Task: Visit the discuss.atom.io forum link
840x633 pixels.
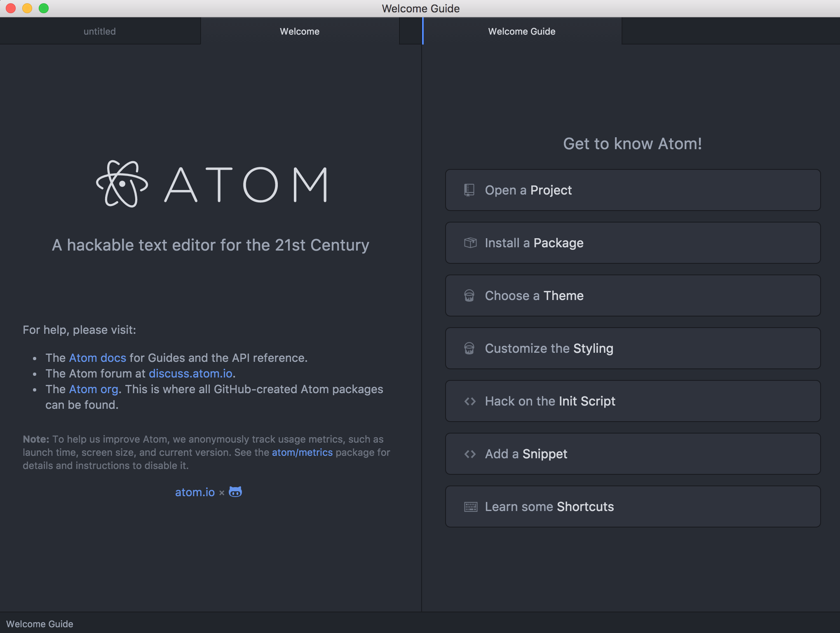Action: point(190,373)
